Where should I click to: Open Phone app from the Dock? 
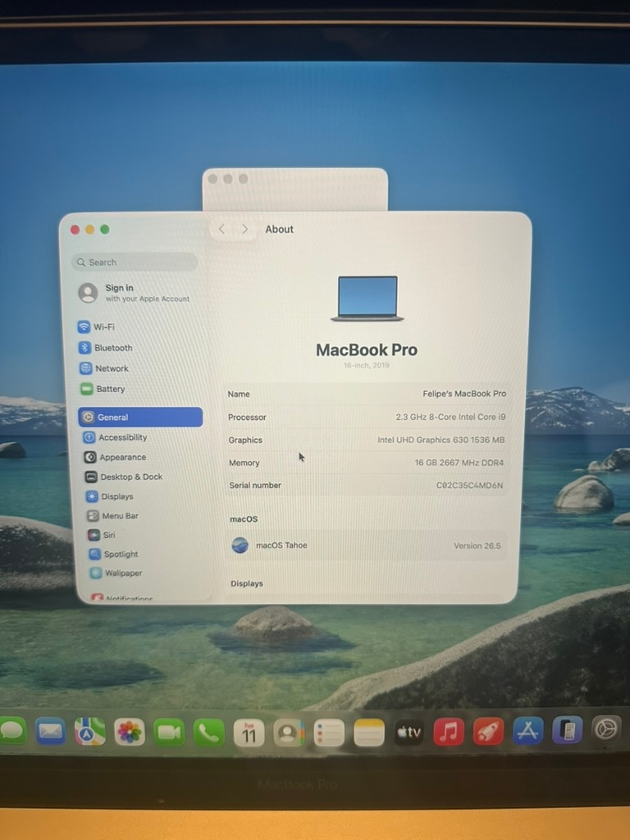(x=209, y=733)
